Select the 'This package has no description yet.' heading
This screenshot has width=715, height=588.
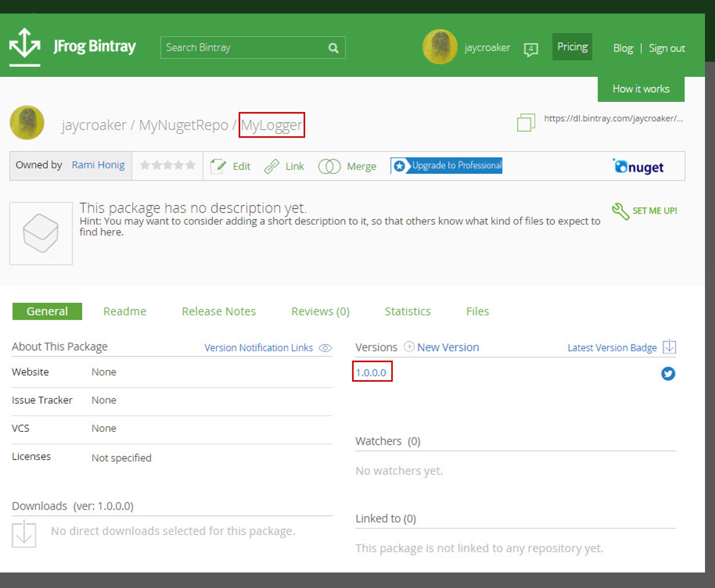[x=193, y=208]
